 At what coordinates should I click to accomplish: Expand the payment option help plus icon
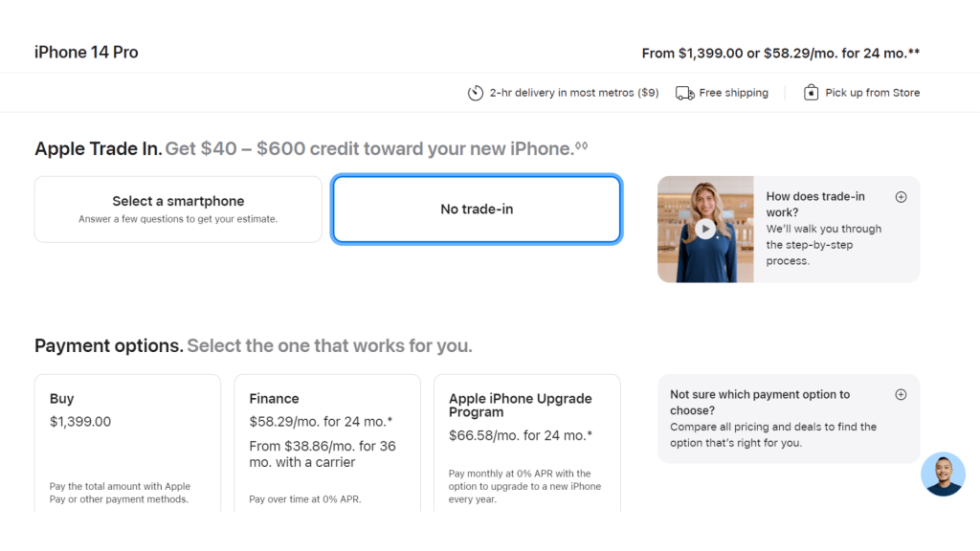point(901,394)
